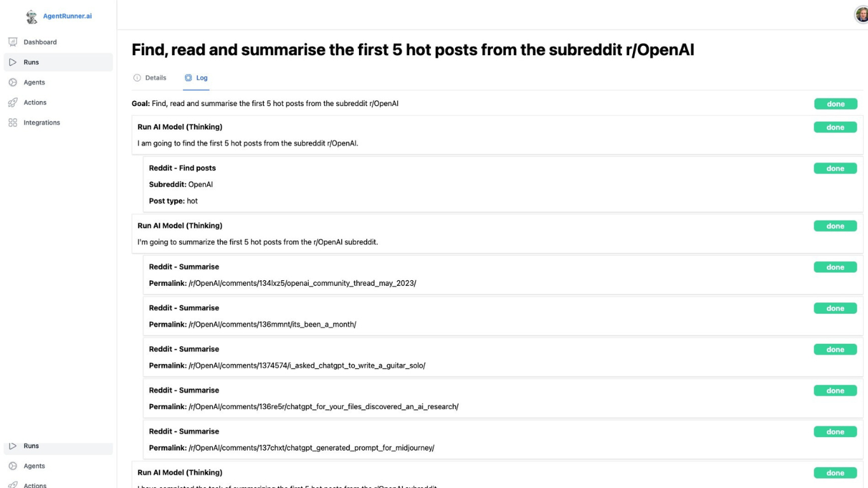
Task: Open Agents via the gear icon
Action: [x=11, y=82]
